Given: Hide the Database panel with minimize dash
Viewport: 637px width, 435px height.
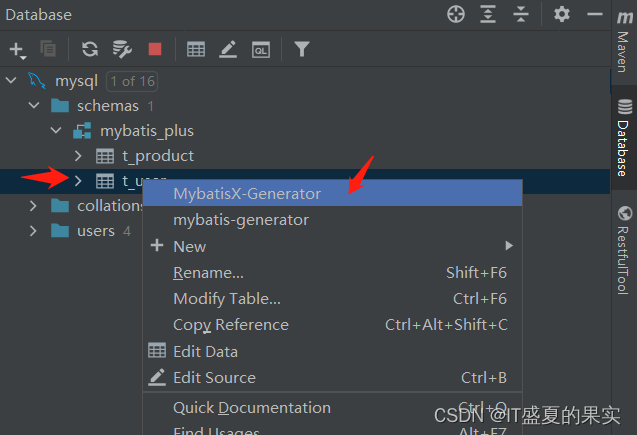Looking at the screenshot, I should tap(595, 14).
